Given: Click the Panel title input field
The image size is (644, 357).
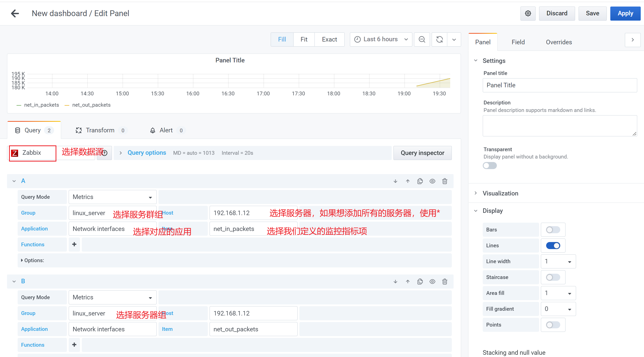Looking at the screenshot, I should point(560,85).
